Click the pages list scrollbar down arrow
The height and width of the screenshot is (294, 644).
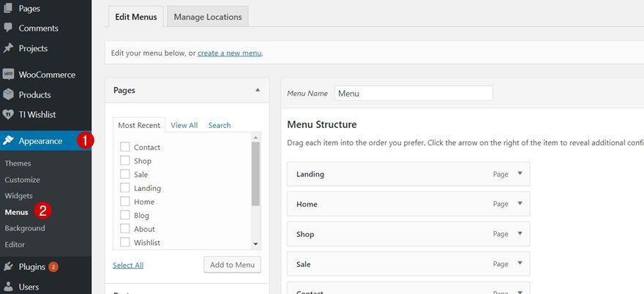pos(255,244)
